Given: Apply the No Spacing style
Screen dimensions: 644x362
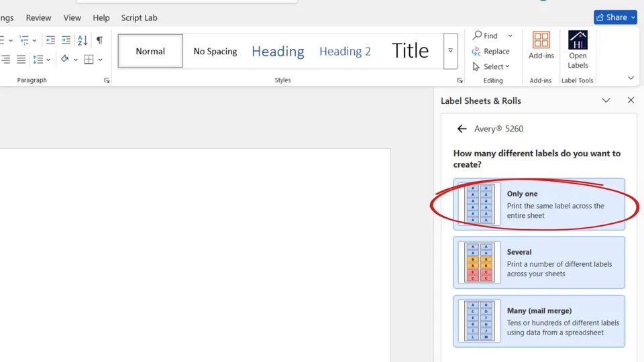Looking at the screenshot, I should [x=215, y=51].
